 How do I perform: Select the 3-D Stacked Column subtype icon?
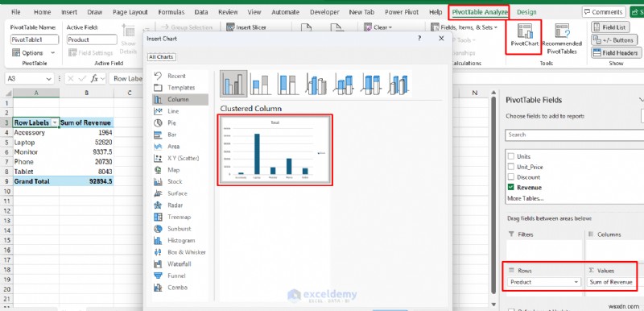[x=344, y=84]
